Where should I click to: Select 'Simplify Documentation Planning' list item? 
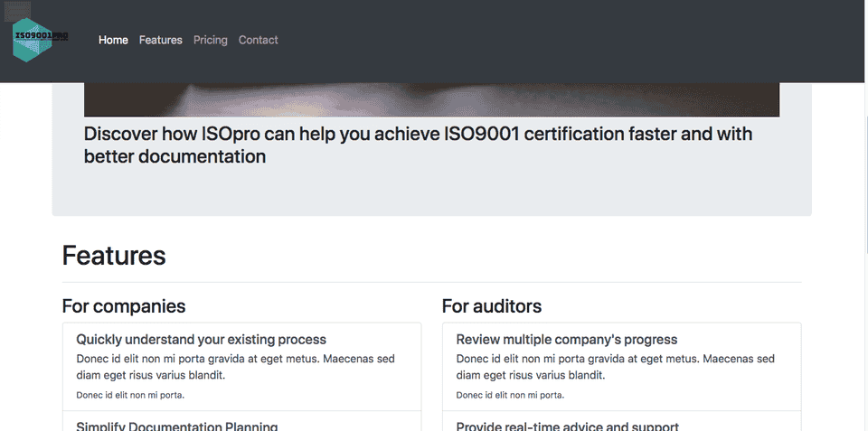[242, 421]
